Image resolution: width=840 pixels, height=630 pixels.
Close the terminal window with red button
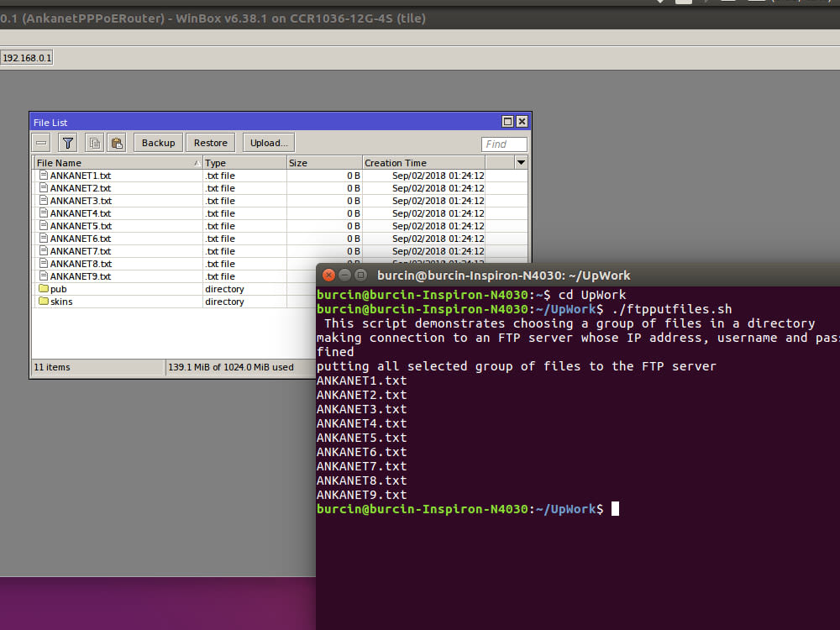(x=328, y=276)
